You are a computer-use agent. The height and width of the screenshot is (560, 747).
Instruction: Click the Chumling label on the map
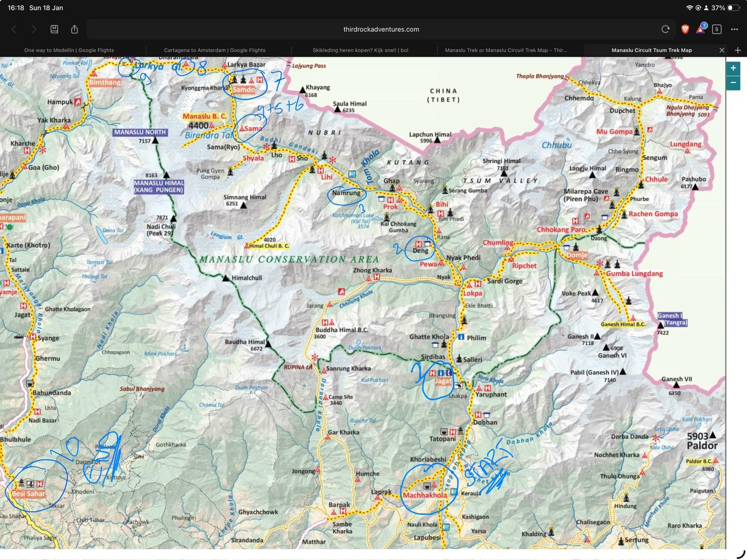click(498, 242)
